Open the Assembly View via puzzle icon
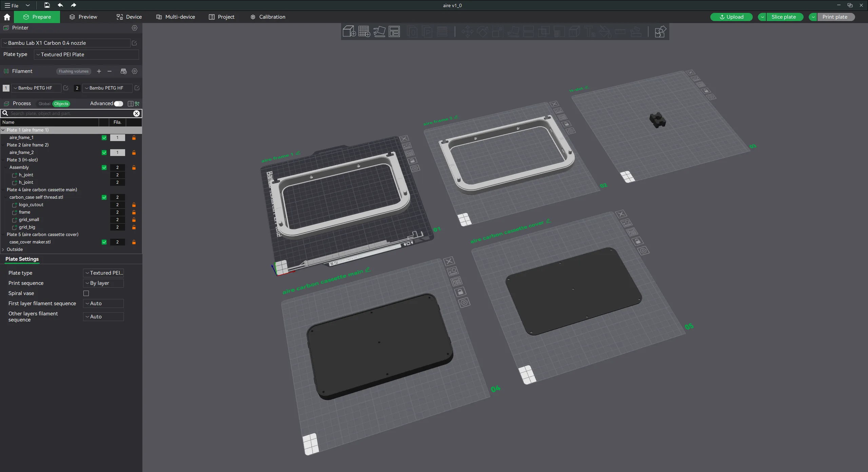 [x=660, y=32]
